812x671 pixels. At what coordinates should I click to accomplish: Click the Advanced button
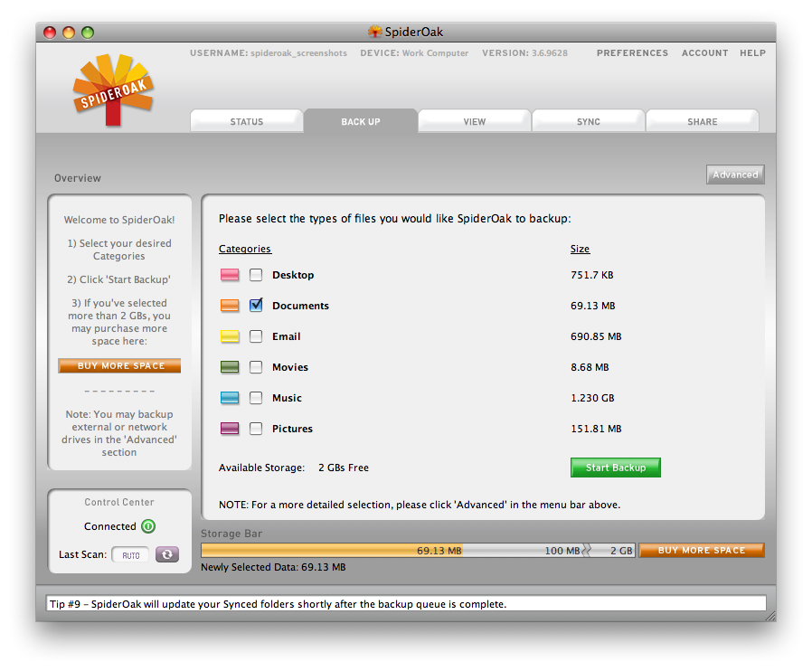pos(735,175)
